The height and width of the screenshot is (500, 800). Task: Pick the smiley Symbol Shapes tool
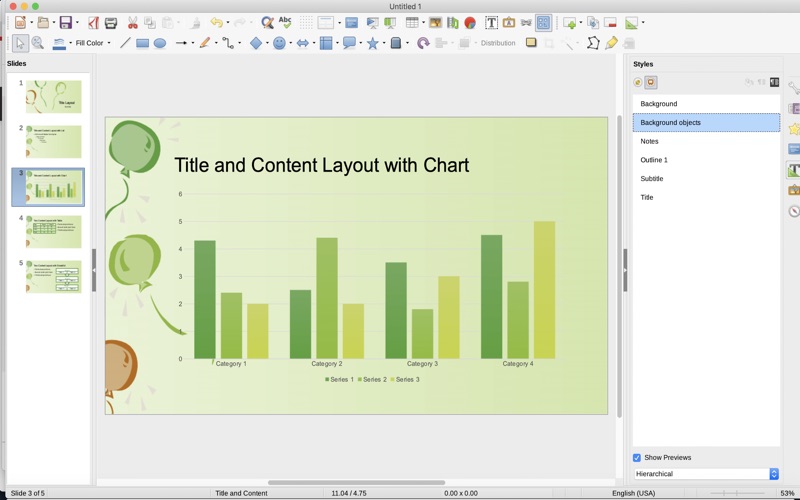pyautogui.click(x=279, y=43)
